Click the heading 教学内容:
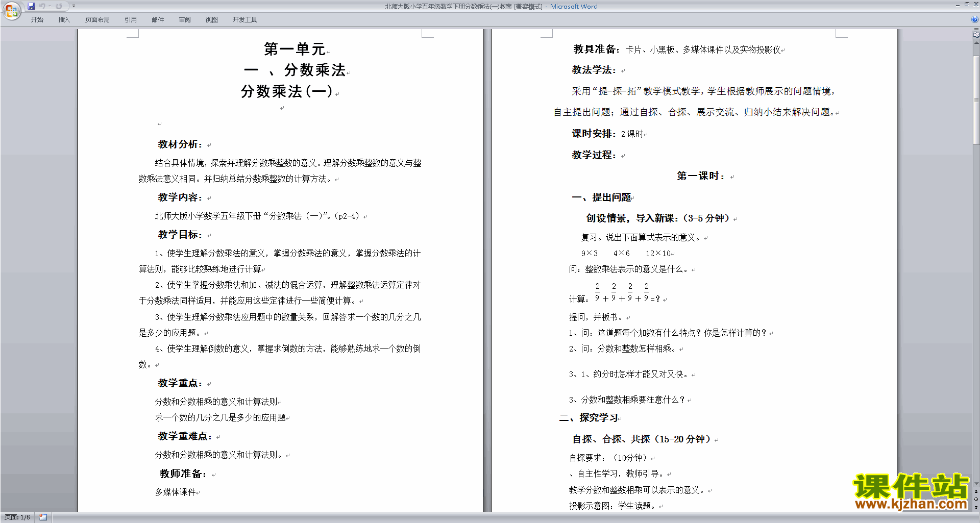980x523 pixels. click(180, 197)
